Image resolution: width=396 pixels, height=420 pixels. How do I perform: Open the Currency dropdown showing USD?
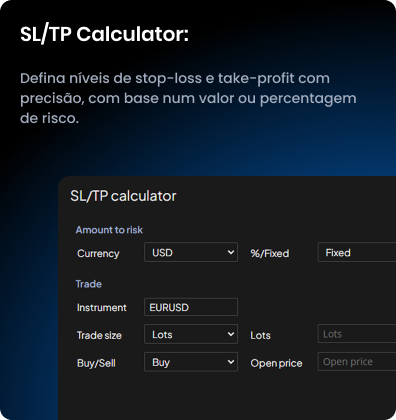click(191, 252)
